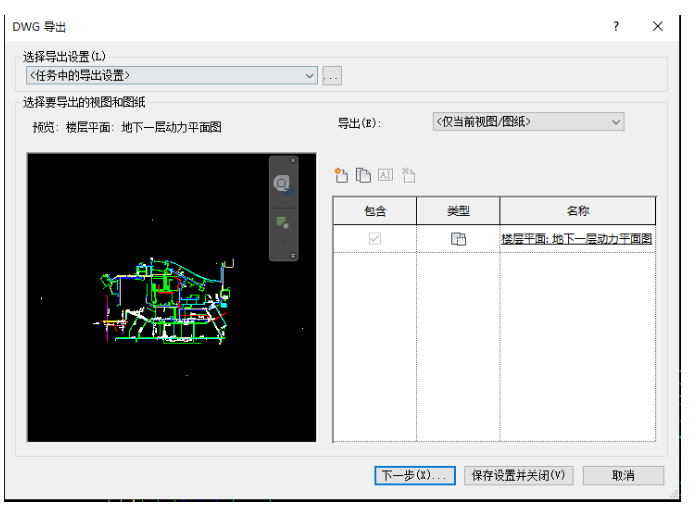
Task: Click floor plan type icon in table row
Action: [x=458, y=239]
